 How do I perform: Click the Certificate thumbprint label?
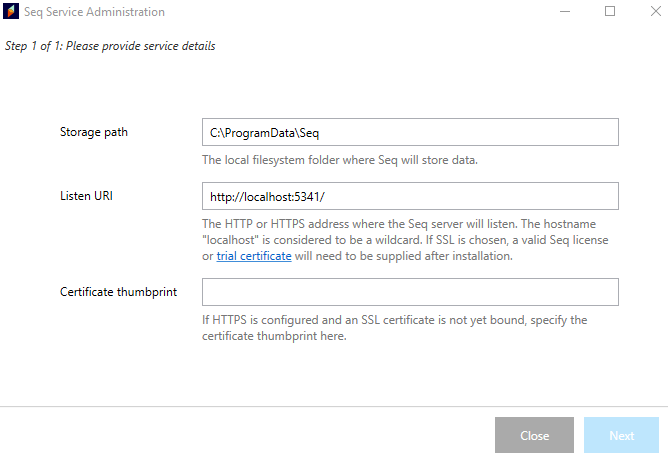[120, 292]
